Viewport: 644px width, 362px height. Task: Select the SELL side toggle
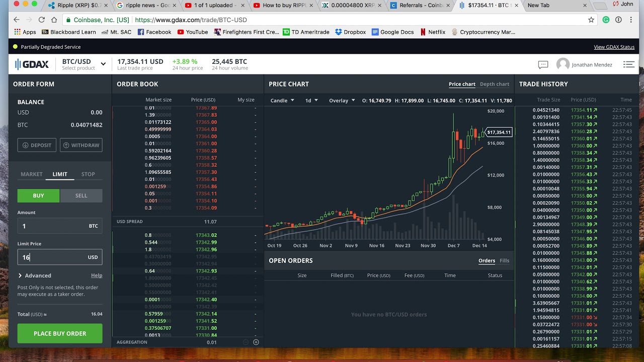81,196
